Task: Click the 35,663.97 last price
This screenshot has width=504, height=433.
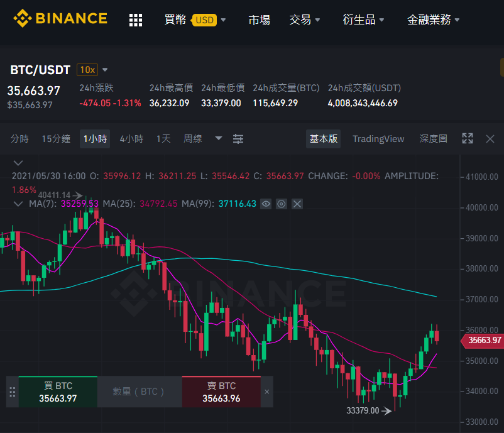Action: pos(34,90)
